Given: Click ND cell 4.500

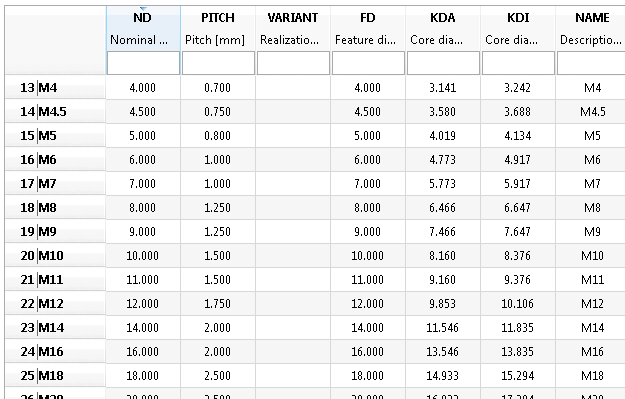Looking at the screenshot, I should coord(143,112).
